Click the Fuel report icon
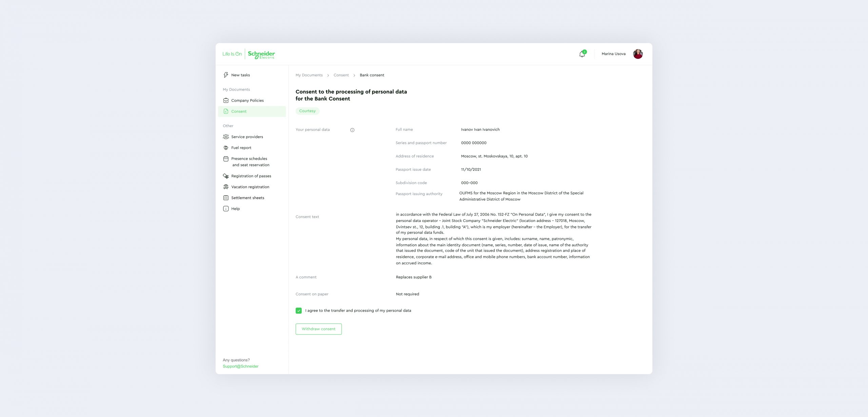Screen dimensions: 868x417 tap(226, 148)
